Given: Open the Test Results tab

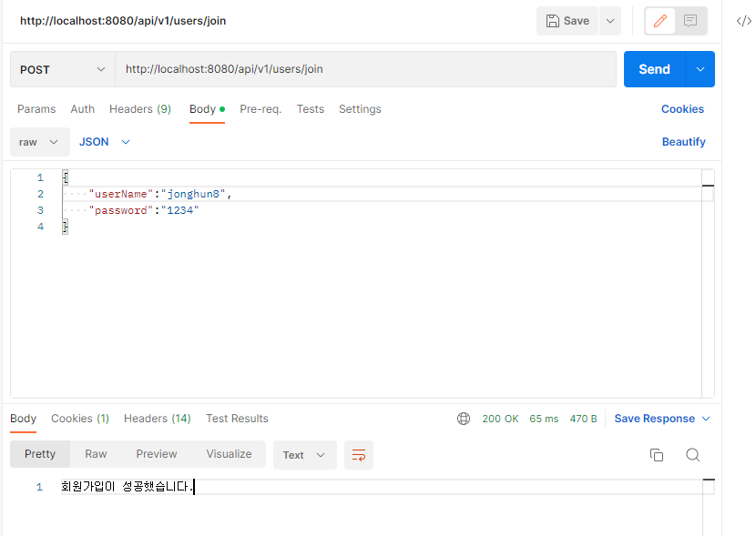Looking at the screenshot, I should (237, 419).
